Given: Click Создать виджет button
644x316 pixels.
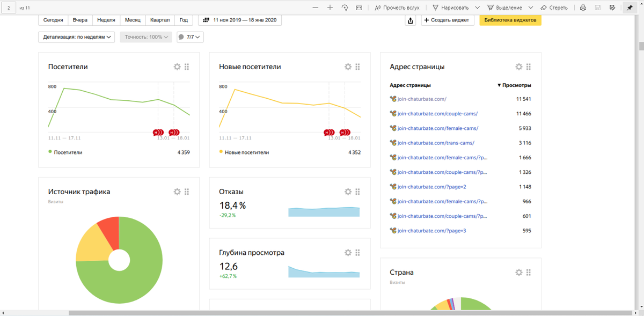Looking at the screenshot, I should click(448, 20).
